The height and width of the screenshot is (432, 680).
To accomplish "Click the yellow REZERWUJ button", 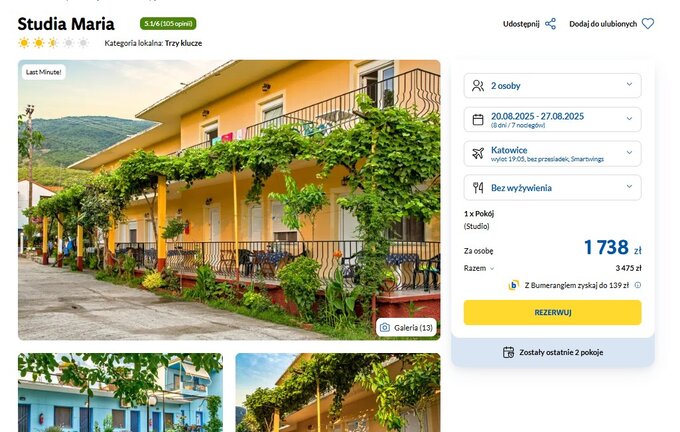I will click(552, 312).
